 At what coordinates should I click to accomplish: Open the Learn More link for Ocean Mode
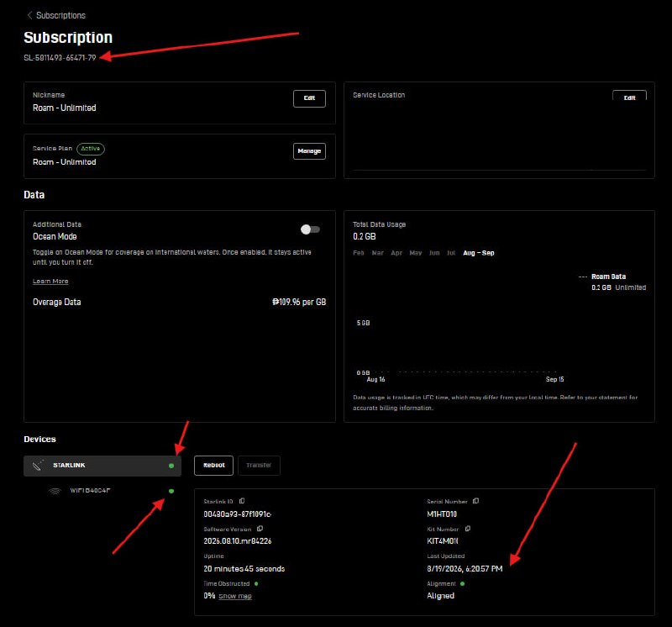[x=50, y=282]
